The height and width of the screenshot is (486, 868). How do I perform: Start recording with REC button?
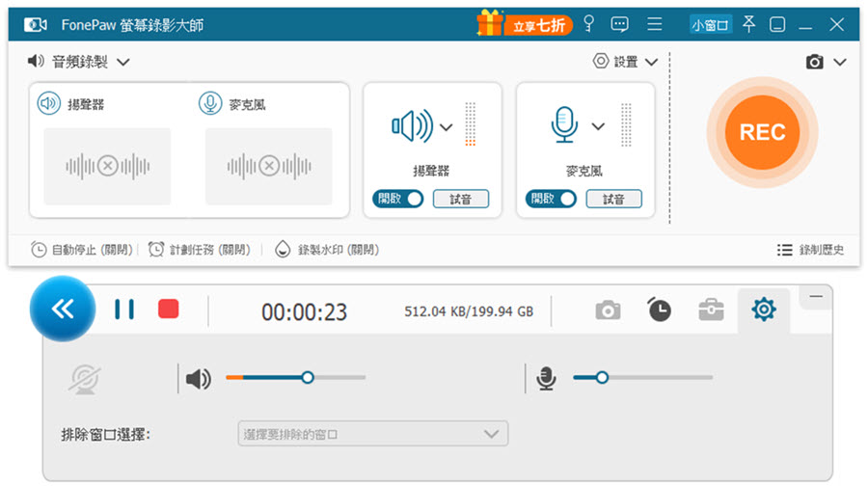[x=762, y=132]
